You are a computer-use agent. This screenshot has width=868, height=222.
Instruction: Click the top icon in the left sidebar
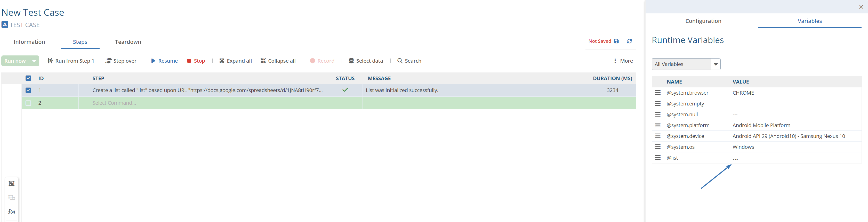pos(11,184)
